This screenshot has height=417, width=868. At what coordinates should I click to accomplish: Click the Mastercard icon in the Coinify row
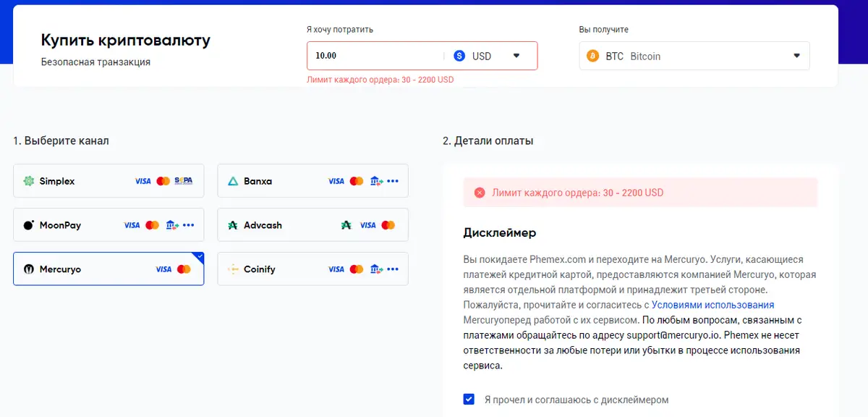click(x=357, y=269)
